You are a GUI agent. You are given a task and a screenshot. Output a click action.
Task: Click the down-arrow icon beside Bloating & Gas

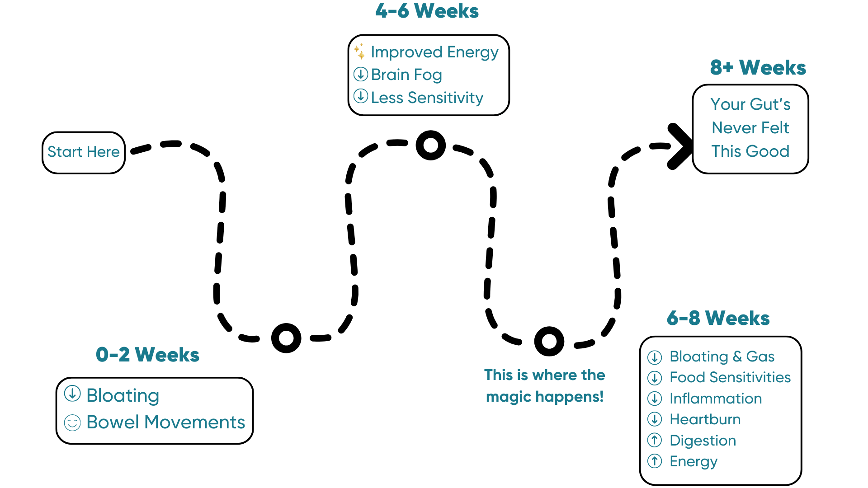[656, 357]
